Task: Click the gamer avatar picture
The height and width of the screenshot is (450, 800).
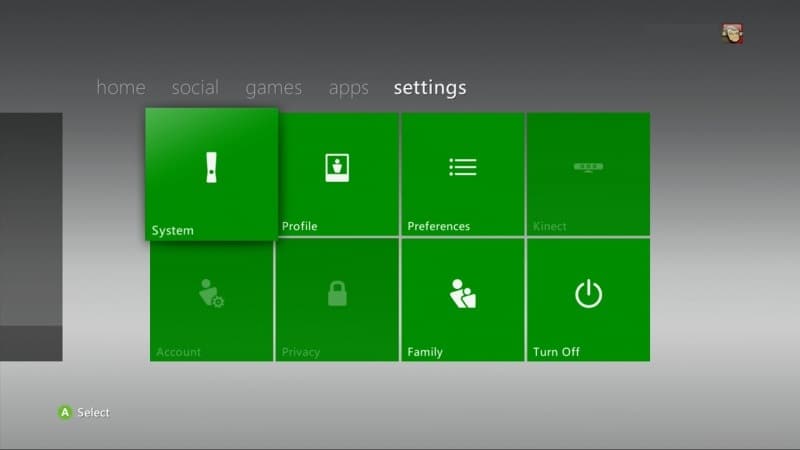Action: coord(732,34)
